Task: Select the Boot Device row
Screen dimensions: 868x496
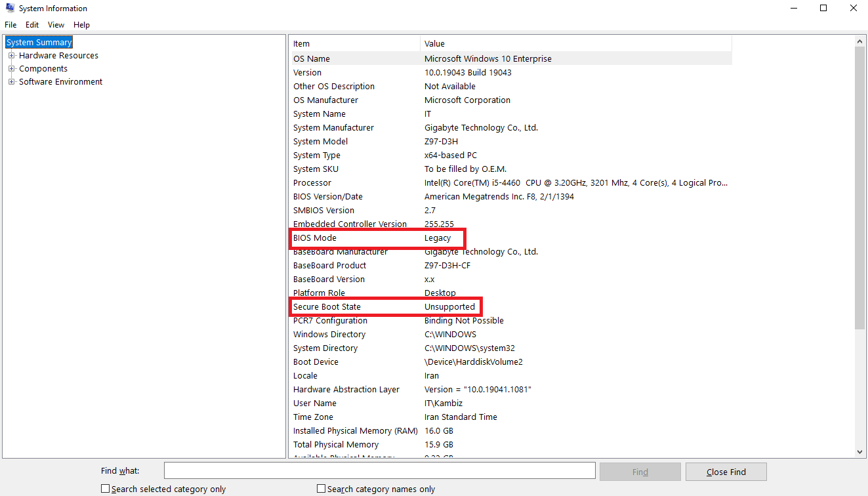Action: tap(510, 362)
